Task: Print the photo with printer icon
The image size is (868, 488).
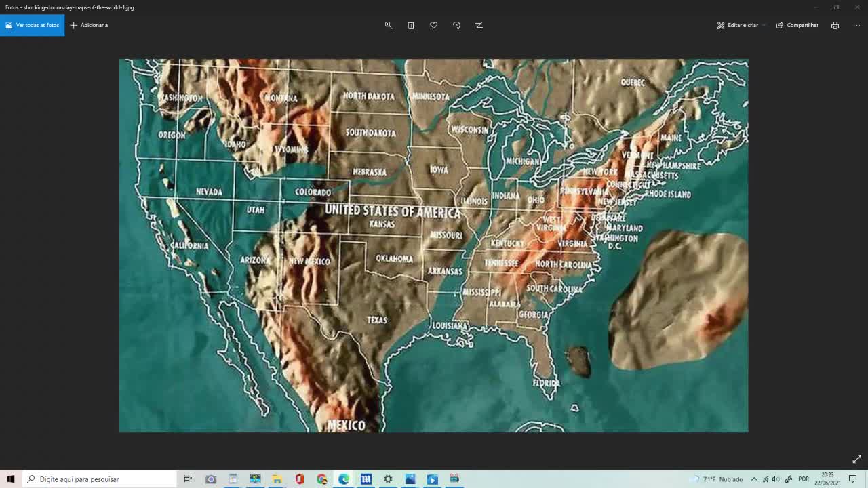Action: tap(835, 25)
